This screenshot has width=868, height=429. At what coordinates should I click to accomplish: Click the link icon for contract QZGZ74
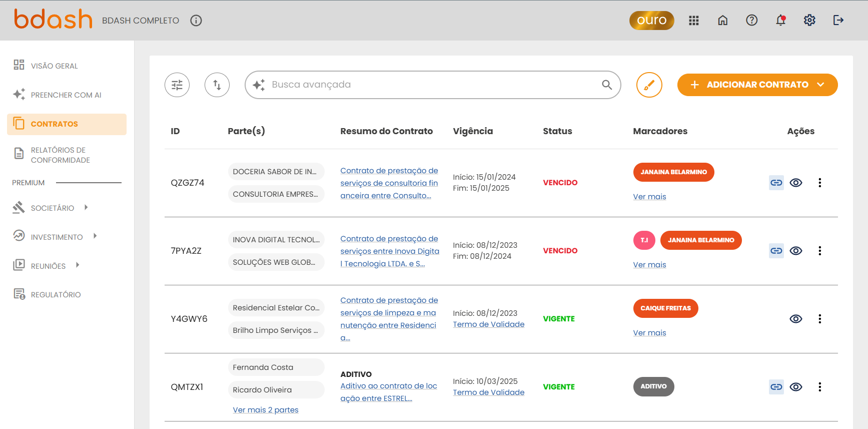pos(776,183)
